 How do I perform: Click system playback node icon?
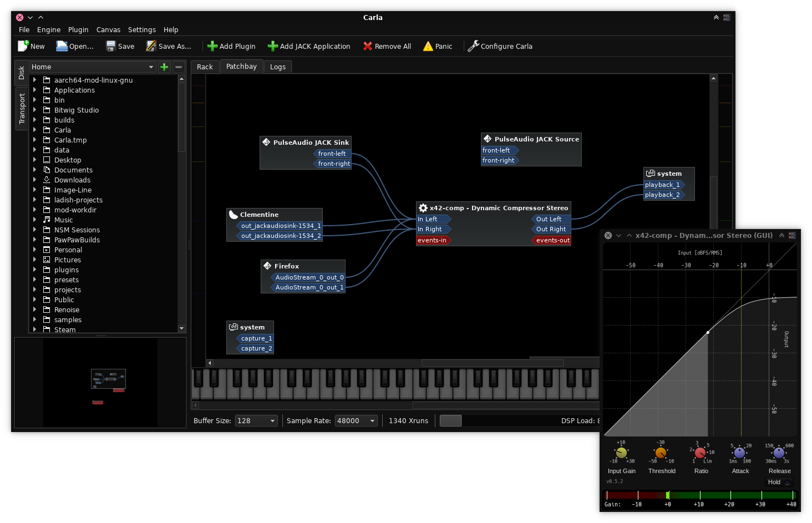pos(651,173)
